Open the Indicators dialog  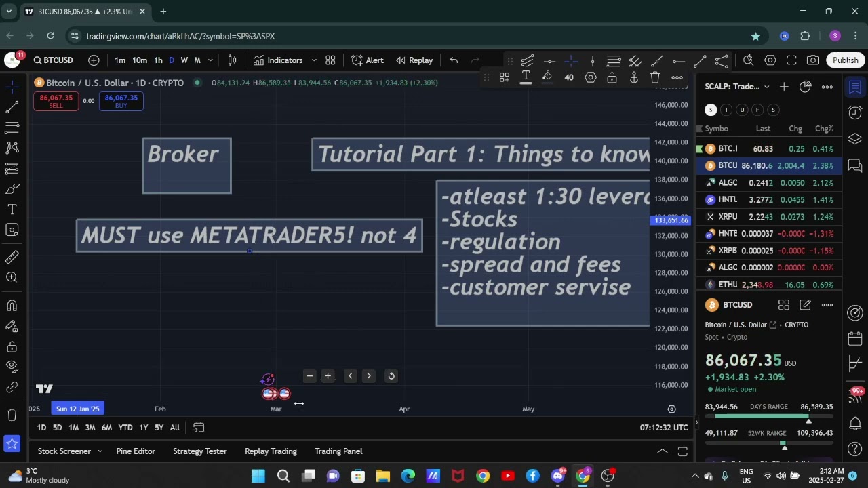click(x=278, y=60)
